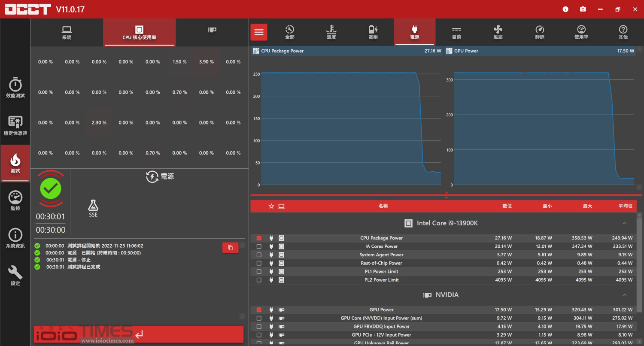Viewport: 644px width, 346px height.
Task: Select the 電源 power tab
Action: pos(415,32)
